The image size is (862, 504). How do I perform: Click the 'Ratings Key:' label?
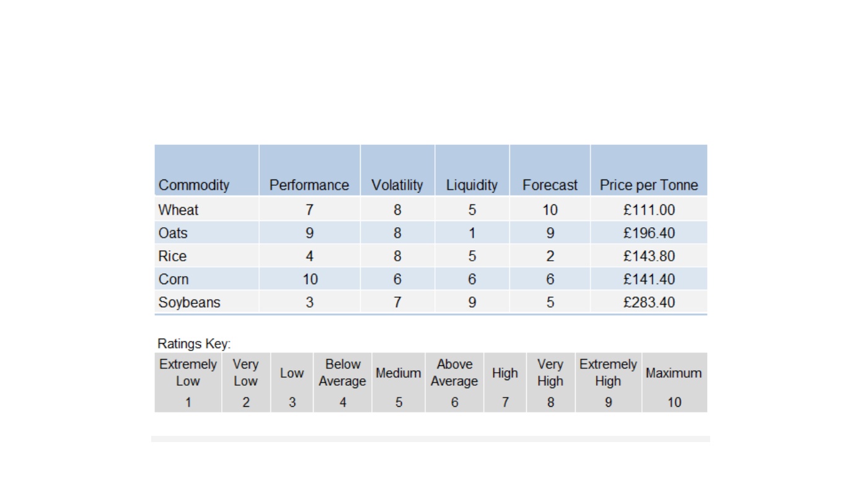click(x=194, y=344)
